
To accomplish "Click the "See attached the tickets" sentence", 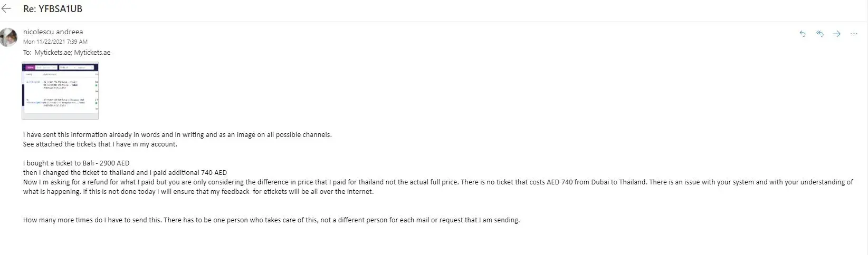I will tap(100, 144).
